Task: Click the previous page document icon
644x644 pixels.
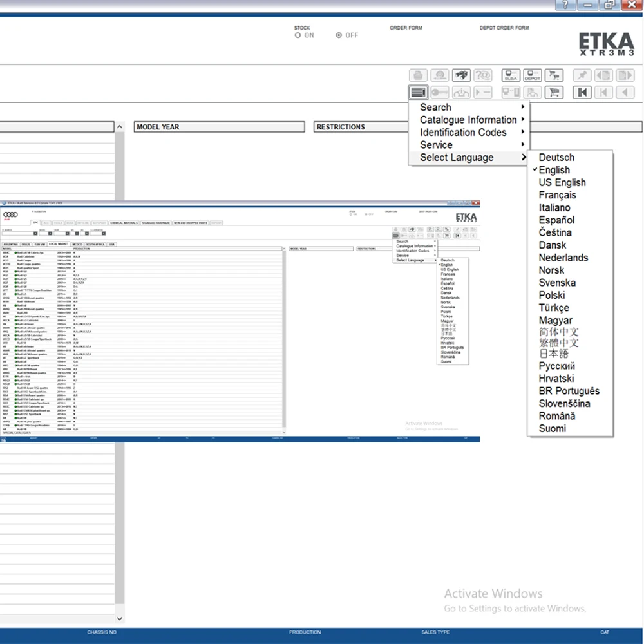Action: tap(603, 75)
